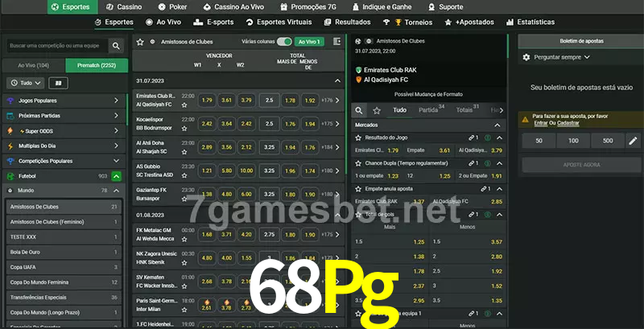Favorite the Resultado do Jogo market star
This screenshot has height=329, width=644.
tap(488, 138)
